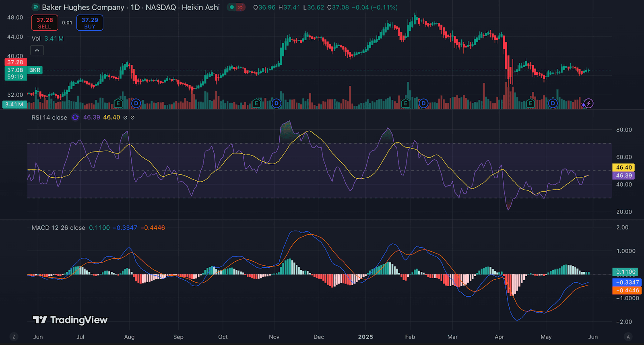Click the Feb label on time axis
This screenshot has height=345, width=644.
coord(410,337)
